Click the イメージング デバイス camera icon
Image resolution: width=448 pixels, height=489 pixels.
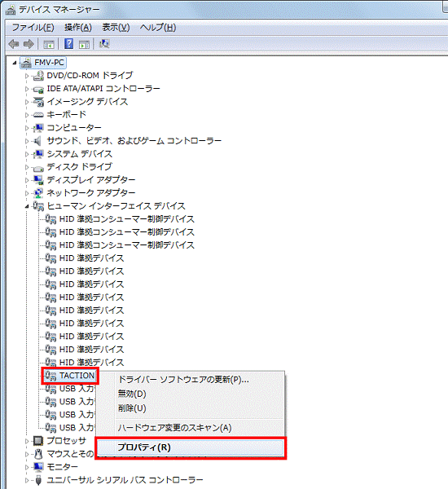(x=38, y=102)
